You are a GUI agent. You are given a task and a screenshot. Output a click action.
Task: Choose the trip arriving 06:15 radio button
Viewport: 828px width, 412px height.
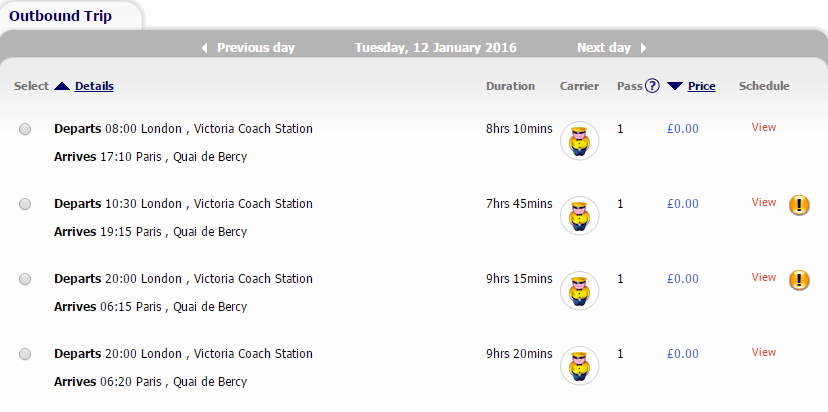25,279
